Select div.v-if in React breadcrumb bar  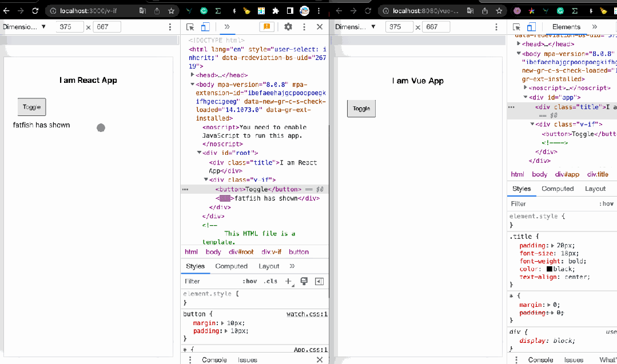click(x=272, y=252)
